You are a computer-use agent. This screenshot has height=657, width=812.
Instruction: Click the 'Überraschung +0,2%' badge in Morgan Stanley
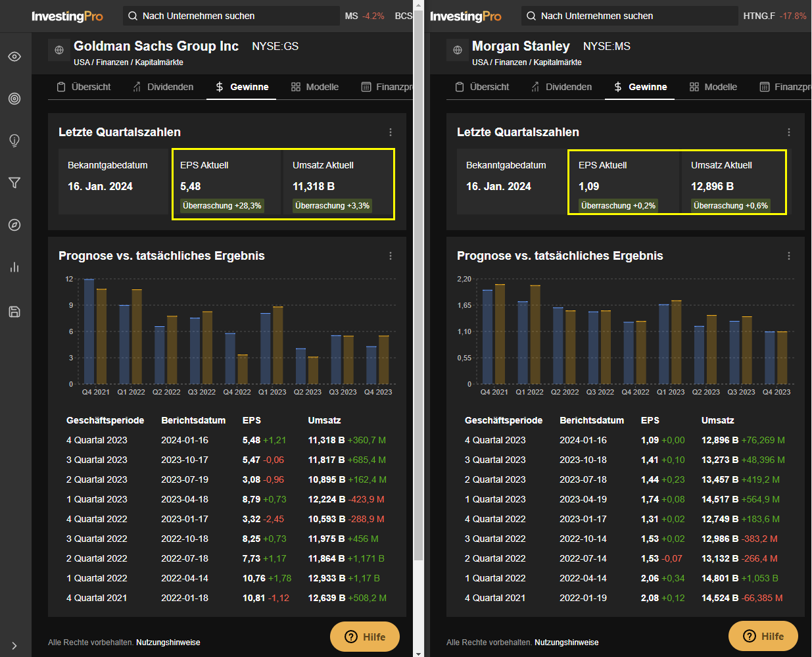click(619, 206)
